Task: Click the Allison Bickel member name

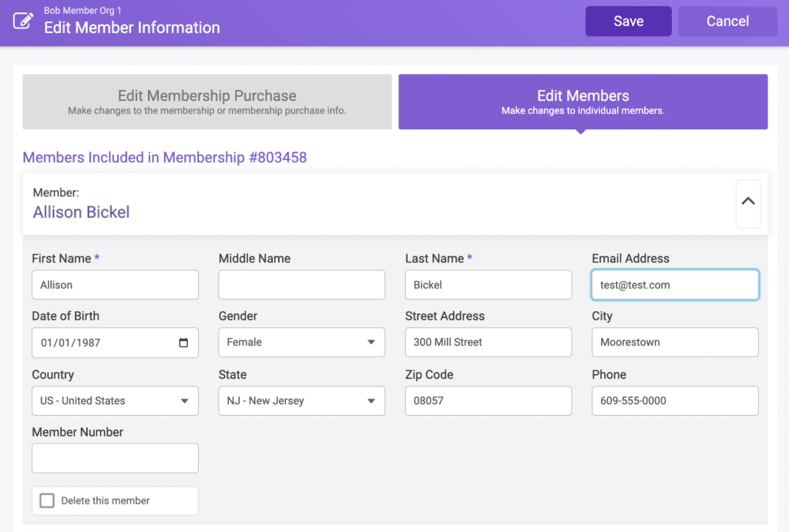Action: point(81,212)
